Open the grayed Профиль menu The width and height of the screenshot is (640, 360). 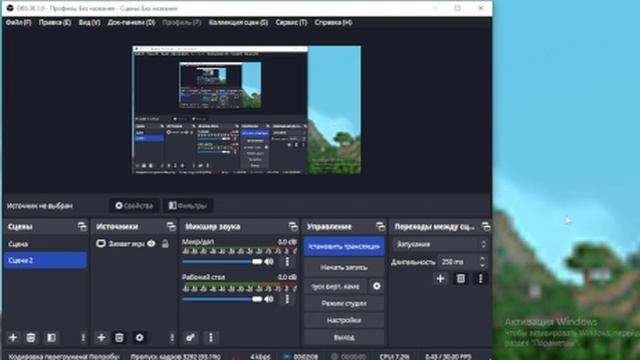coord(182,22)
